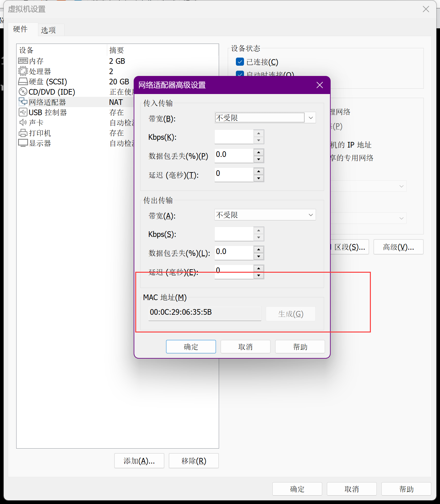Increase incoming packet loss 数据包丢失(P)
This screenshot has width=440, height=504.
pos(259,152)
